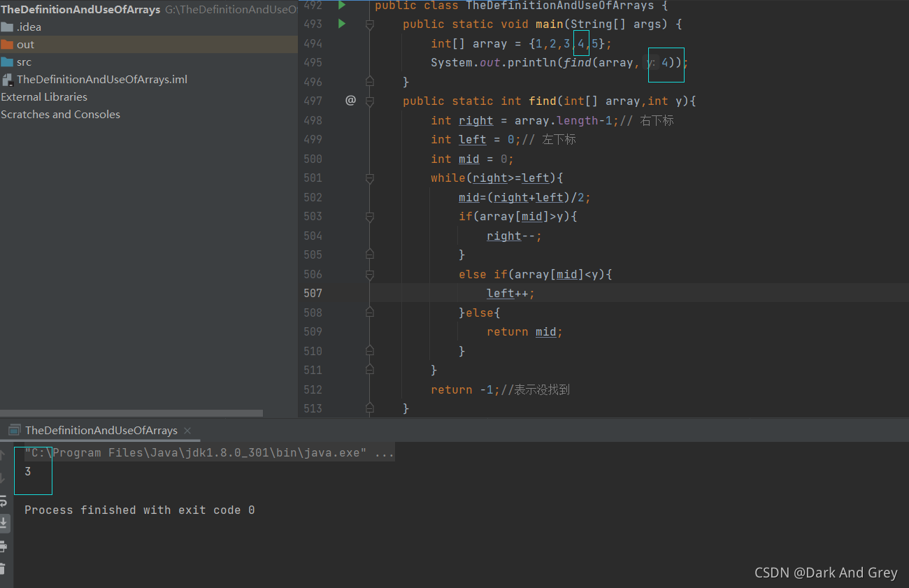
Task: Click the print icon in Run console
Action: tap(4, 546)
